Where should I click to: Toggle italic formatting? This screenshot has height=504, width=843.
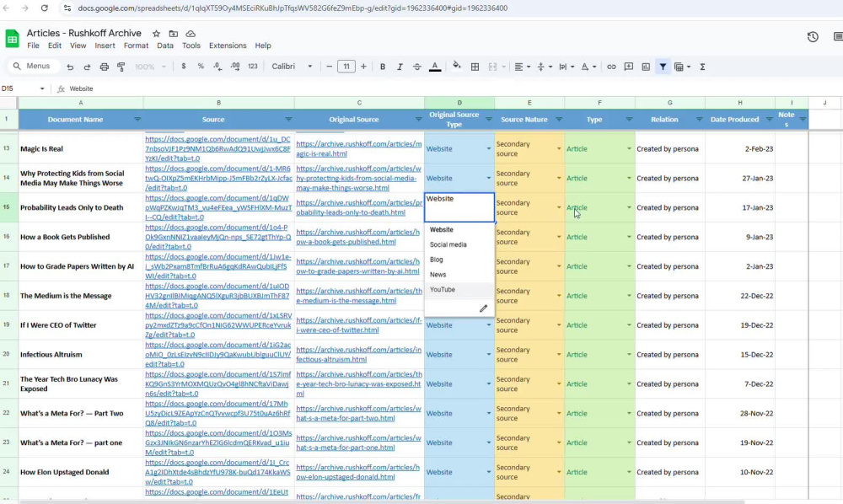[x=400, y=67]
